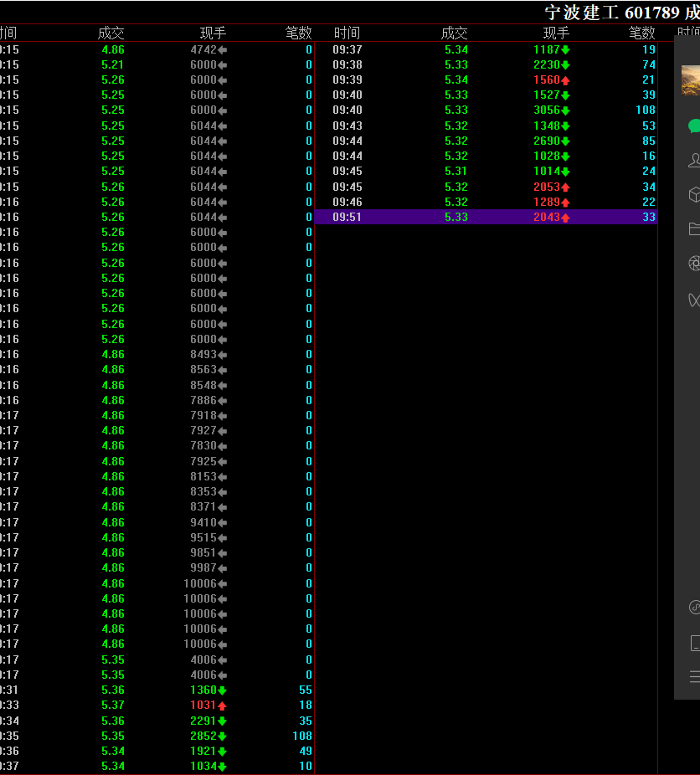700x775 pixels.
Task: Click the volume value 9851
Action: pos(203,552)
